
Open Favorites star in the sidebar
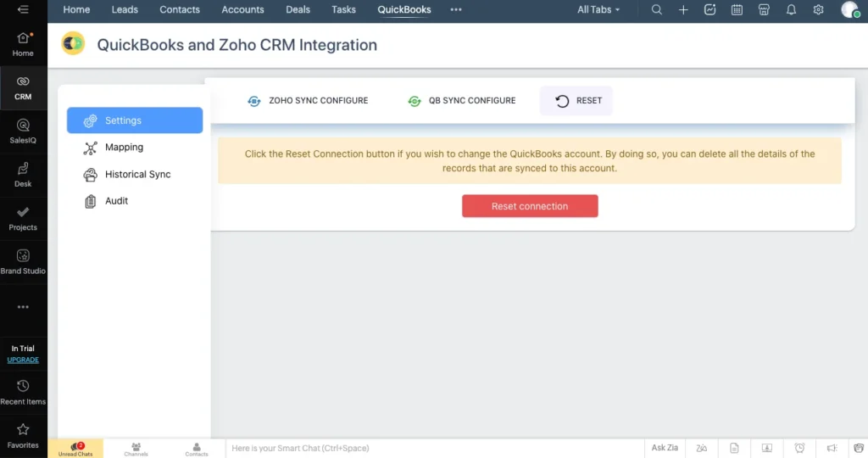[x=23, y=437]
